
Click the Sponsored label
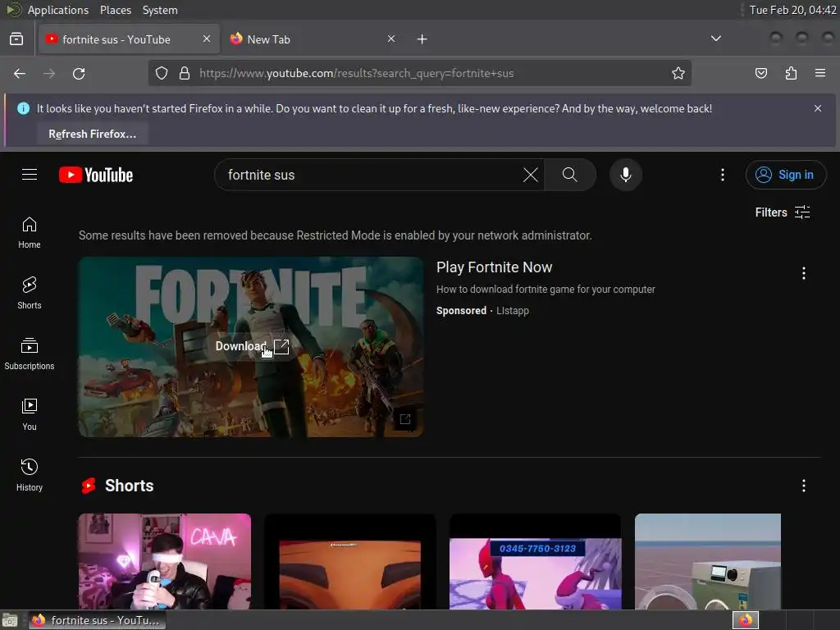pos(461,311)
